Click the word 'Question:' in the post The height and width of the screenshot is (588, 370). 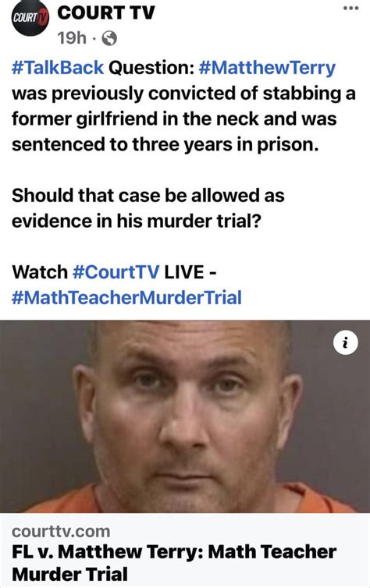point(151,69)
